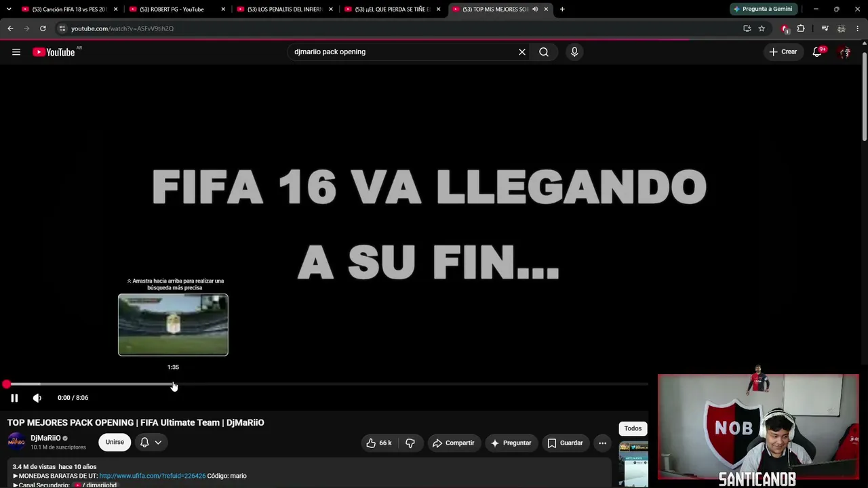Save the video with Guardar
Image resolution: width=868 pixels, height=488 pixels.
(566, 443)
